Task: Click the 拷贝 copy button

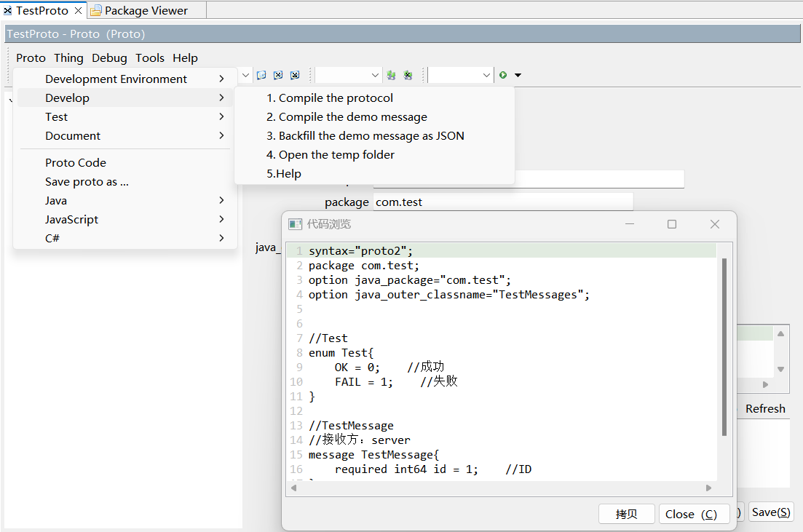Action: pos(626,514)
